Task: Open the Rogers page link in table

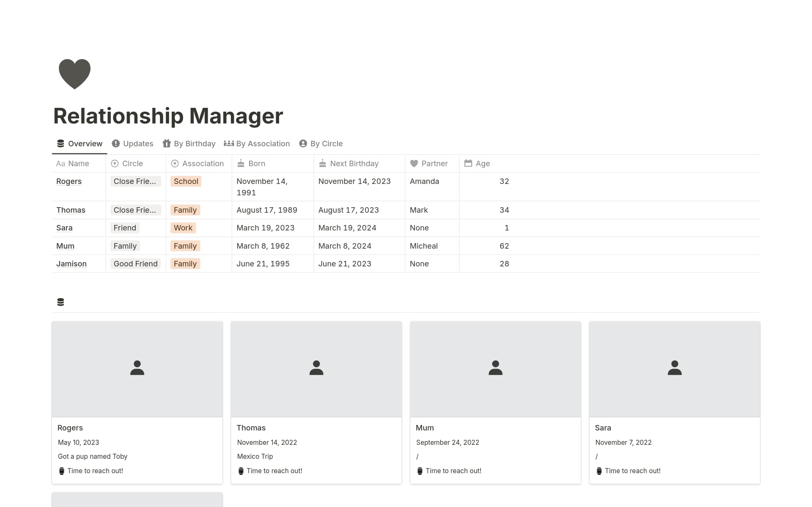Action: tap(69, 181)
